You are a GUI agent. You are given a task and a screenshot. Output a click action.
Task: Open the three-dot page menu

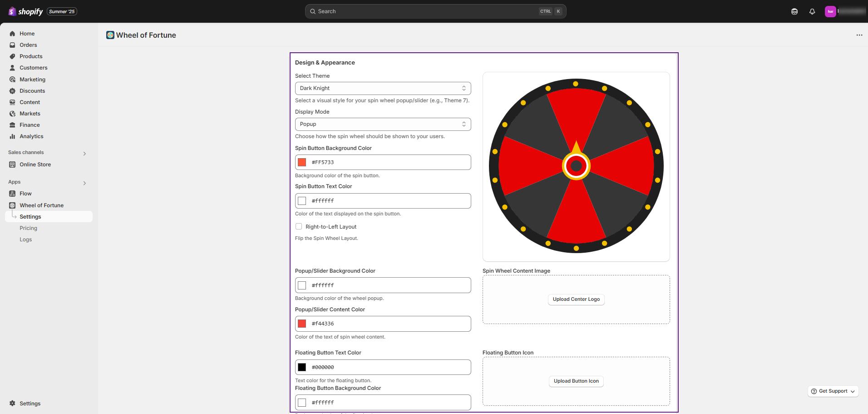tap(859, 35)
